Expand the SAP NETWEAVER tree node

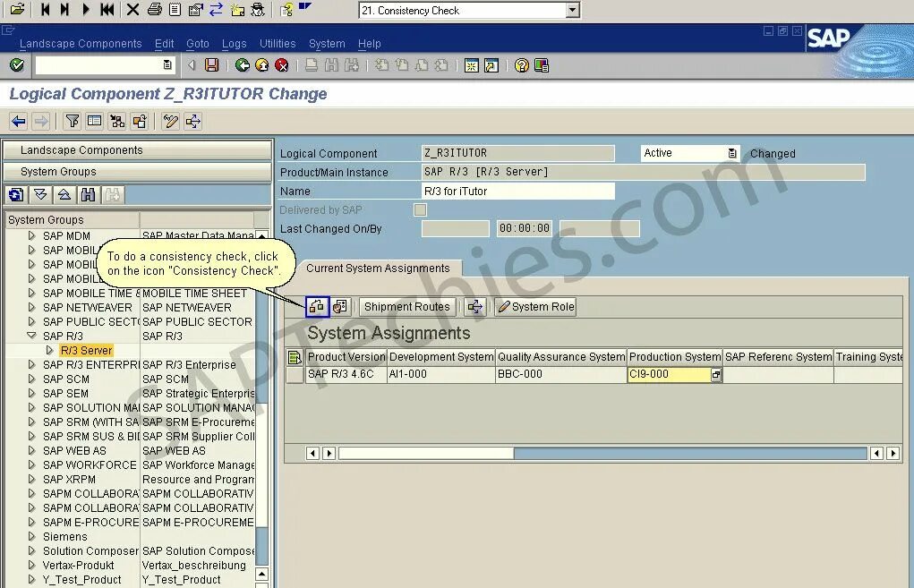point(31,307)
